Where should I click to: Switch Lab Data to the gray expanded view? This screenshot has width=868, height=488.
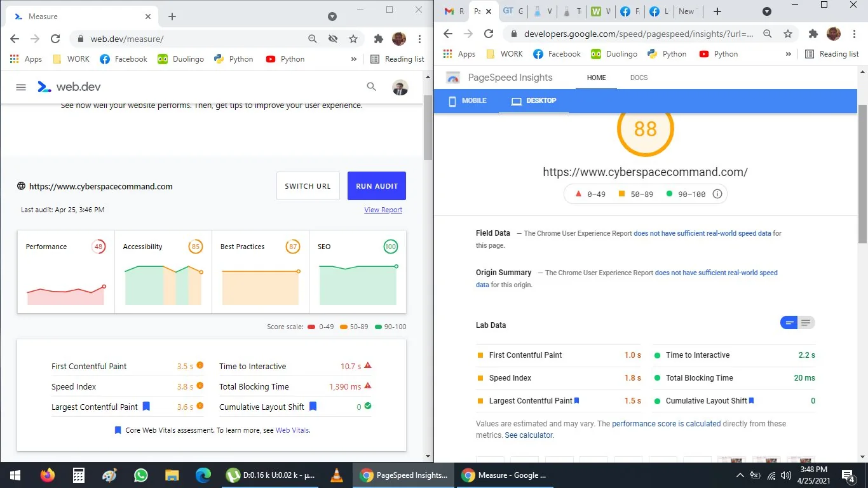tap(806, 323)
